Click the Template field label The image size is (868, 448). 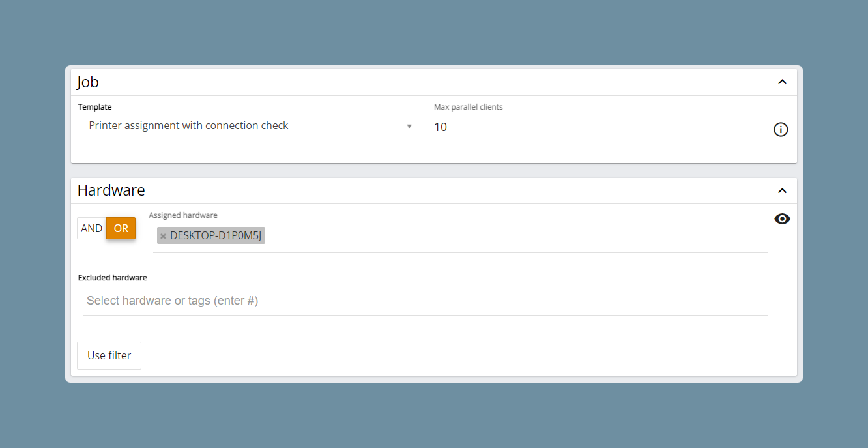tap(95, 107)
